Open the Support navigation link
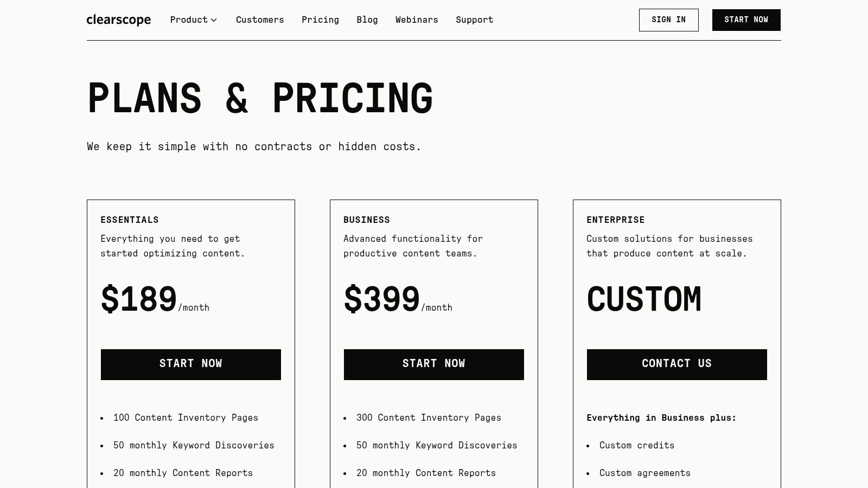 coord(475,20)
